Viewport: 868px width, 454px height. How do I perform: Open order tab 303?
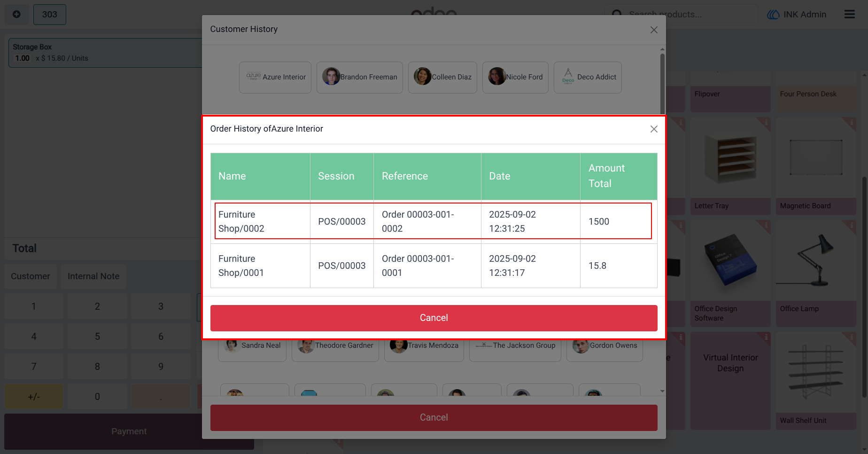(50, 15)
